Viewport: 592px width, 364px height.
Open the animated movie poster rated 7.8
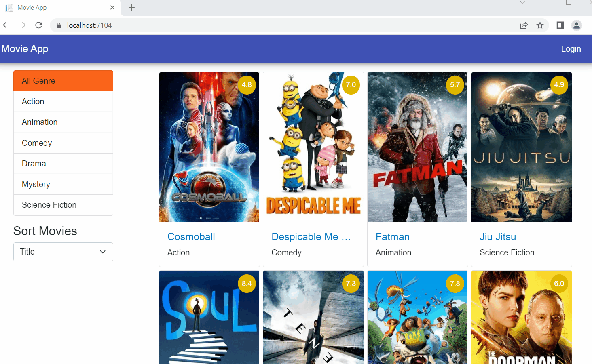[x=417, y=318]
